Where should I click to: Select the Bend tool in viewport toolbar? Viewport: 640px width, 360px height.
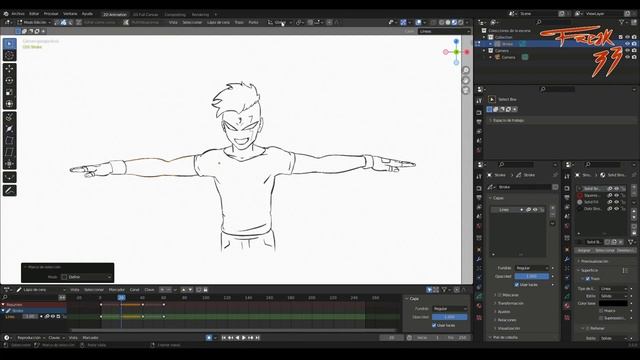(x=9, y=141)
